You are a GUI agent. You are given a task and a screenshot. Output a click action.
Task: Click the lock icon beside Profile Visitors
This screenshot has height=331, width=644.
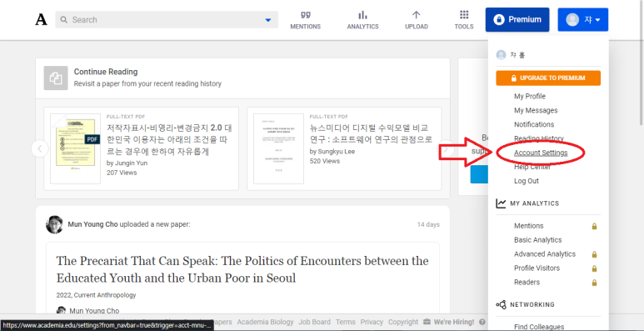click(594, 268)
